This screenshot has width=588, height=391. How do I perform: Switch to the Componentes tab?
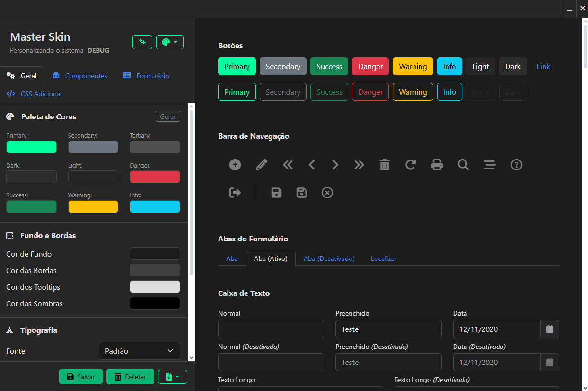click(x=80, y=76)
